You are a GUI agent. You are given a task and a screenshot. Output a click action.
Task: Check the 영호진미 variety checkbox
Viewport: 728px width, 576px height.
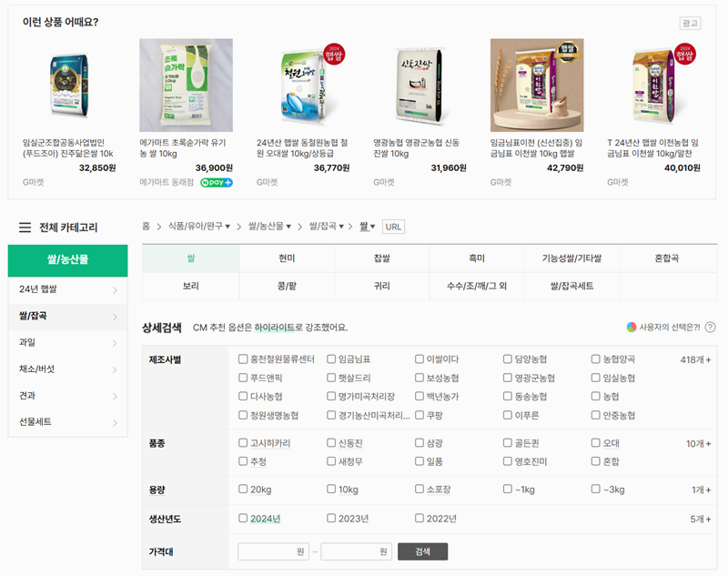[508, 461]
